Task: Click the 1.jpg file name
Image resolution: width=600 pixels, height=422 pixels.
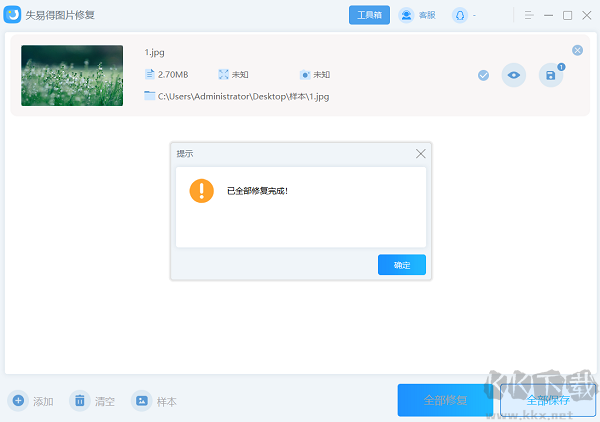Action: point(155,52)
